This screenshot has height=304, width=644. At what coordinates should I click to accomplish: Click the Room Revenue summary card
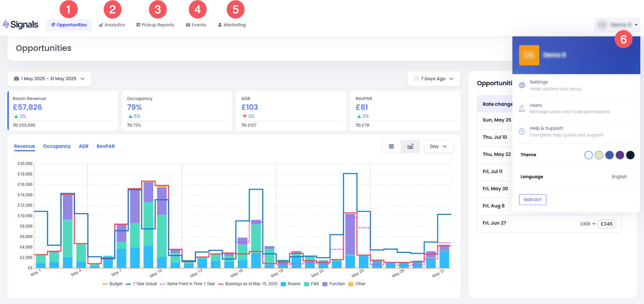pyautogui.click(x=62, y=110)
